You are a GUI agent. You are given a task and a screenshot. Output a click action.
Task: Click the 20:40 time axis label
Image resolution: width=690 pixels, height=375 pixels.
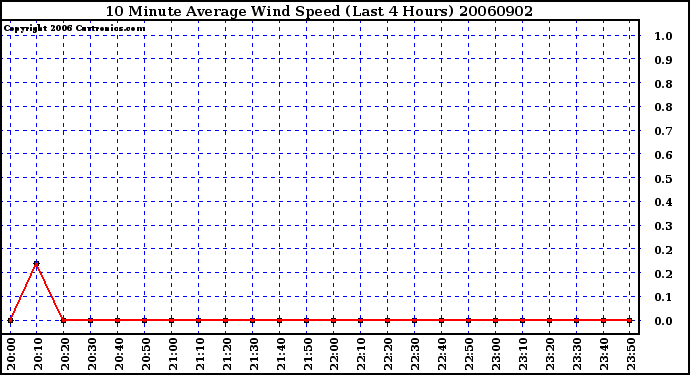point(118,354)
